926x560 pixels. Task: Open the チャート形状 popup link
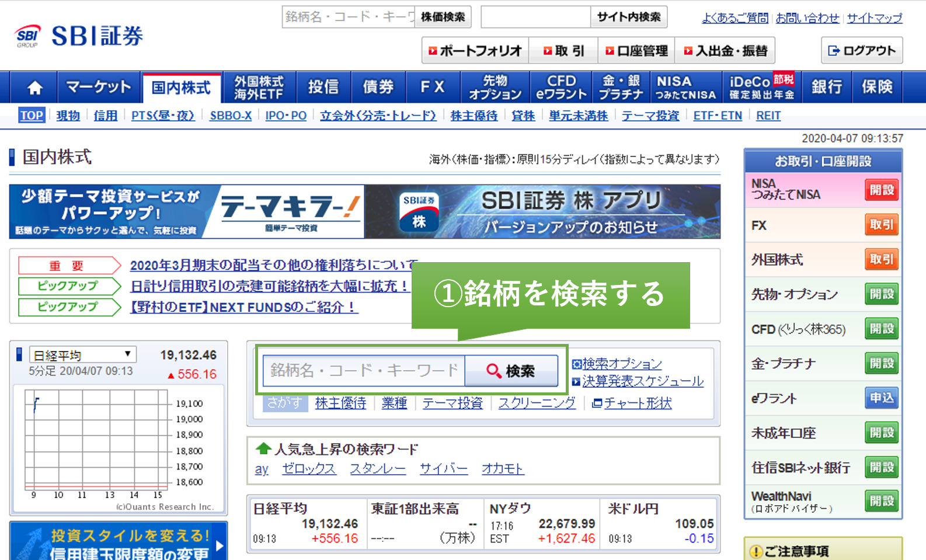[x=637, y=403]
